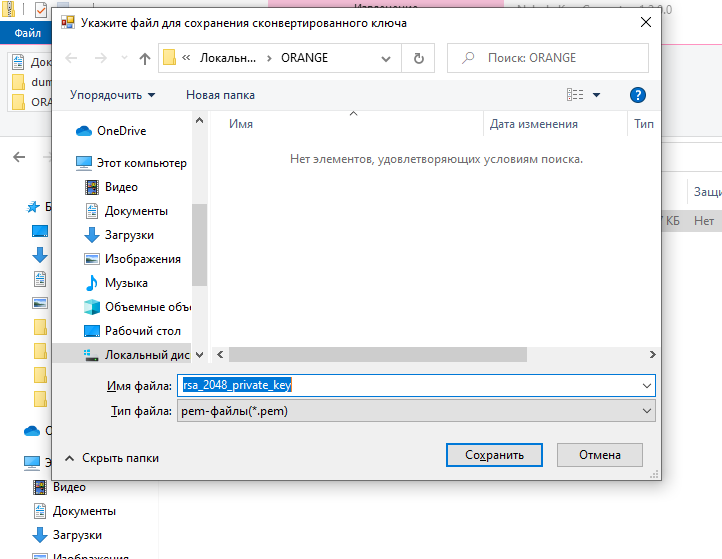
Task: Click background Explorer back arrow
Action: pos(19,157)
